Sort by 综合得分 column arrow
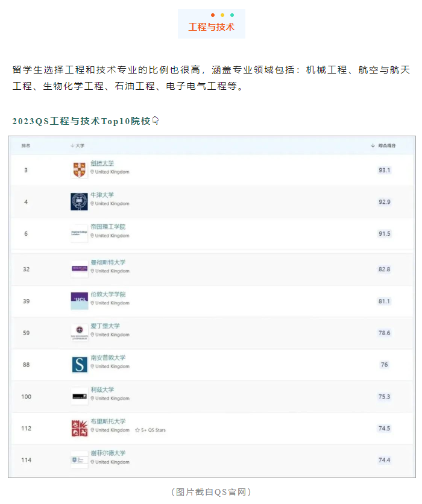 click(373, 146)
